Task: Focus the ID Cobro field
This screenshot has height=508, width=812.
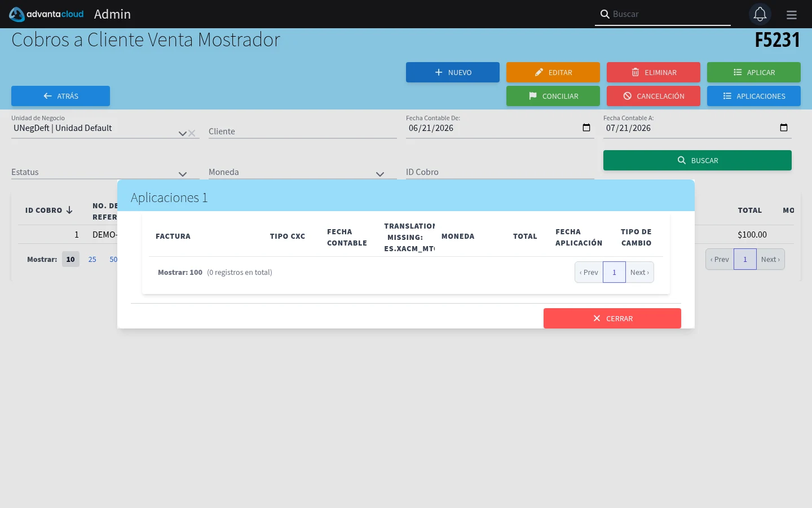Action: point(500,172)
